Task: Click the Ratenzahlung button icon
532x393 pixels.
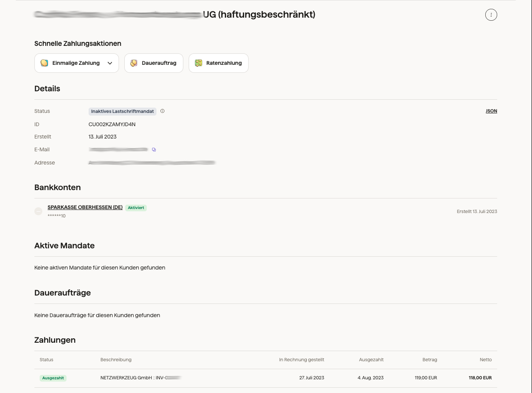Action: 198,63
